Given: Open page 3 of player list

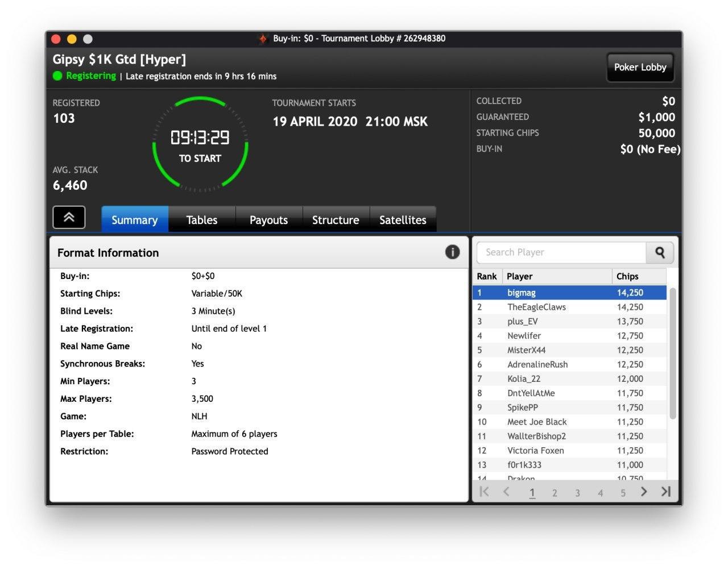Looking at the screenshot, I should 577,493.
